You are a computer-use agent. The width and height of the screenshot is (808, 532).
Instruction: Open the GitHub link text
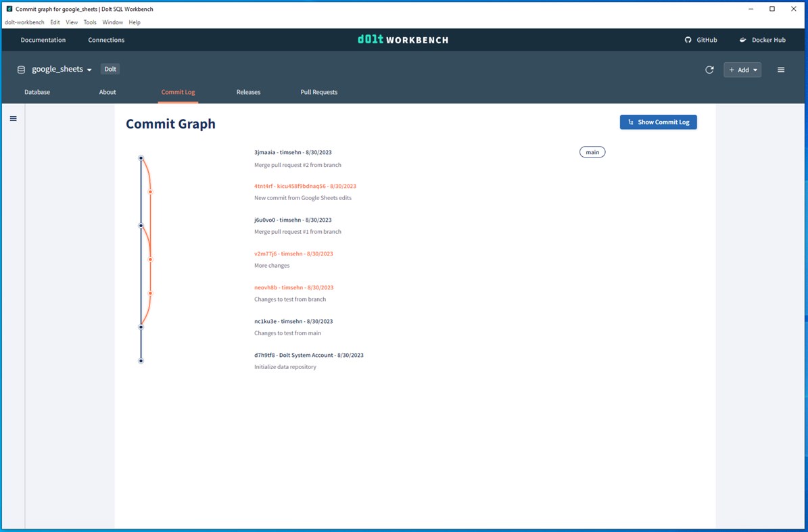pos(707,40)
